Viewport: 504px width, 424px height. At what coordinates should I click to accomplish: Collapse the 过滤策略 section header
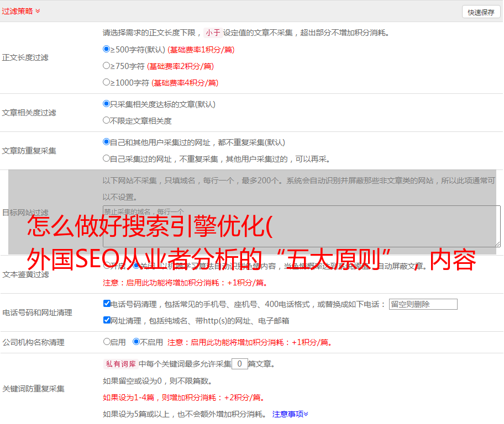coord(21,11)
